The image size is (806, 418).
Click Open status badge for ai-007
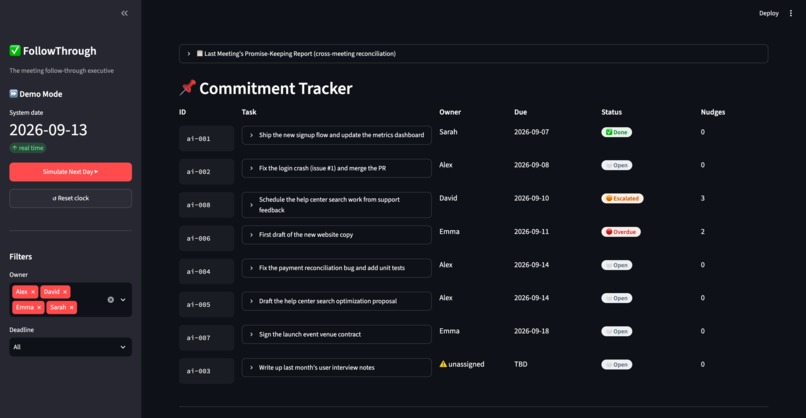pos(616,332)
